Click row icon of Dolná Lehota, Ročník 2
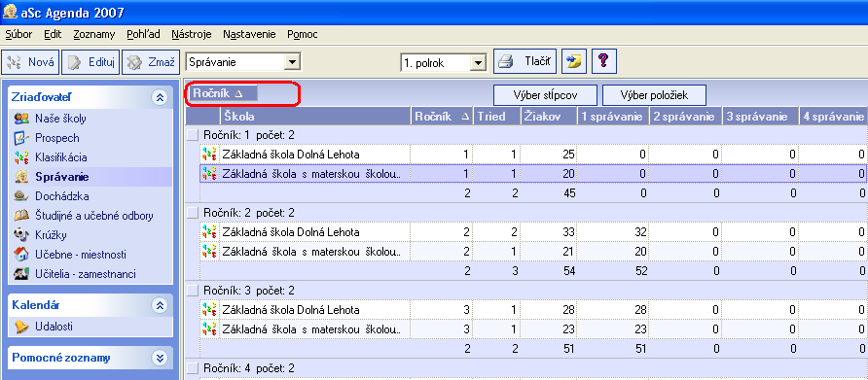The height and width of the screenshot is (380, 868). 208,231
